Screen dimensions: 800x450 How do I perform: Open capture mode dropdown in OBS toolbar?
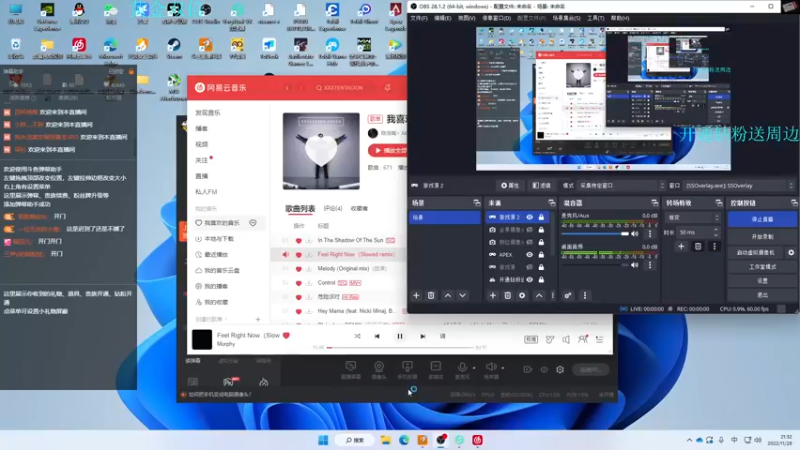(621, 186)
